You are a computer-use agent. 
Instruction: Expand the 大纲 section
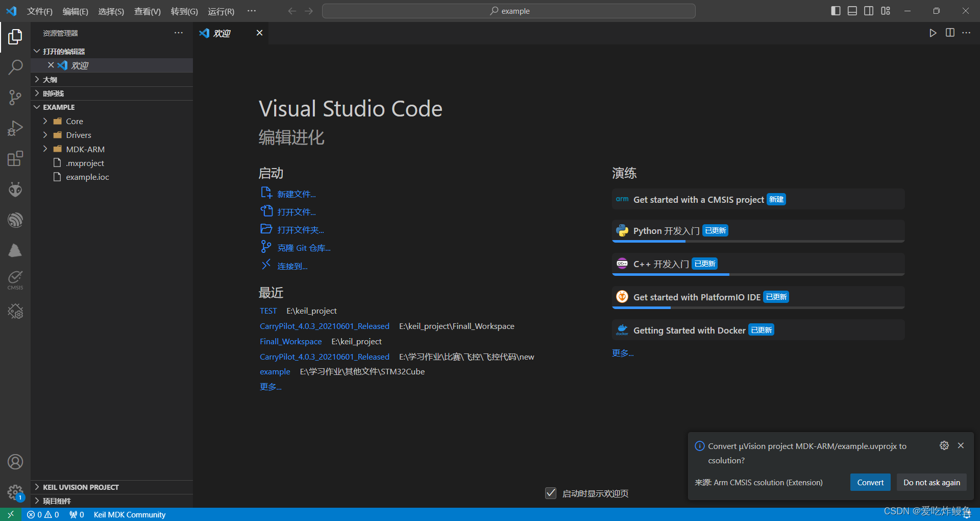coord(112,79)
